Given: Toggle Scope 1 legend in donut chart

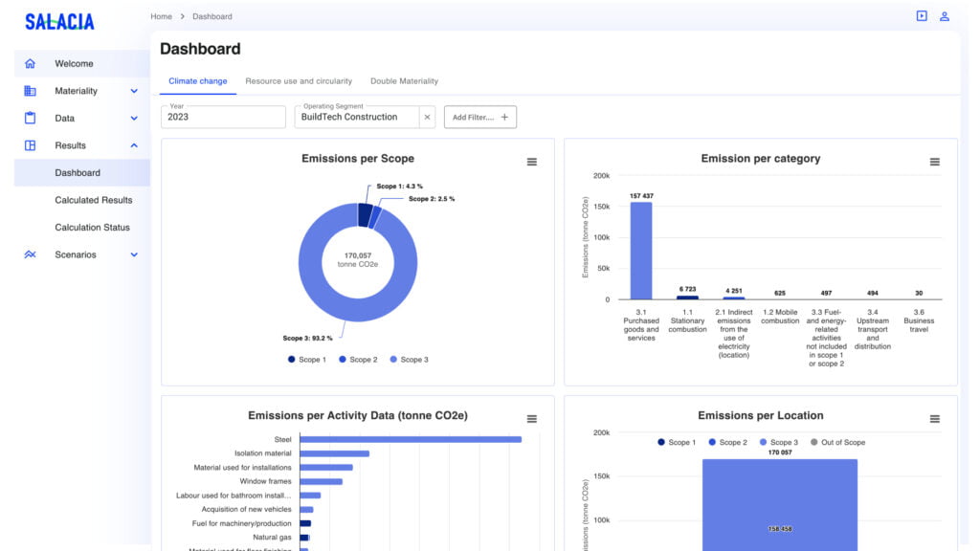Looking at the screenshot, I should pyautogui.click(x=306, y=360).
